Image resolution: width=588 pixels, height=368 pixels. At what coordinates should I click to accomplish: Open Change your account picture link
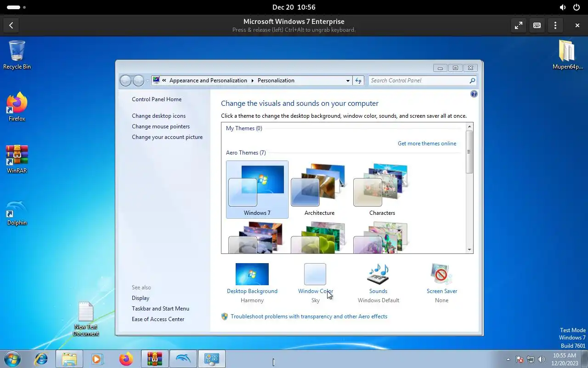[x=167, y=137]
